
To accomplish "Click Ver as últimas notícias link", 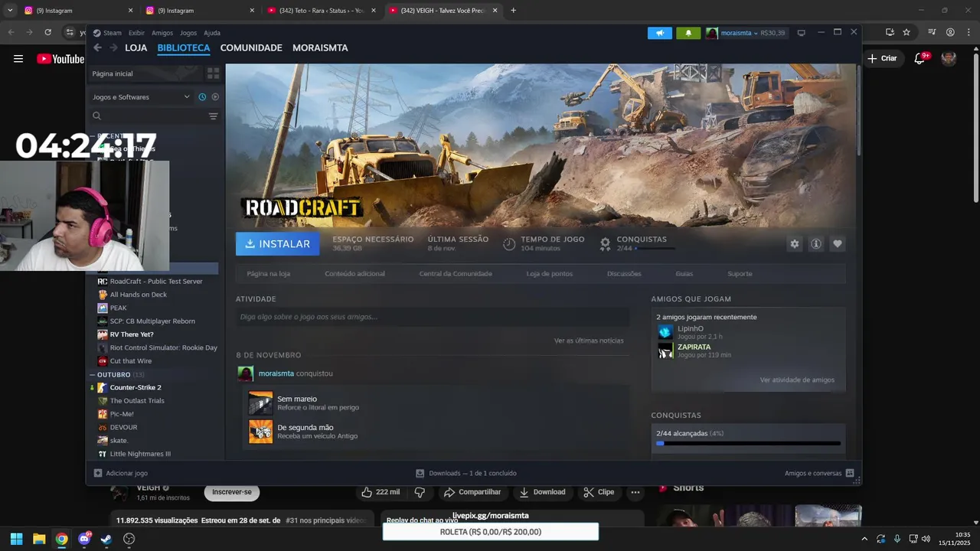I will click(589, 341).
